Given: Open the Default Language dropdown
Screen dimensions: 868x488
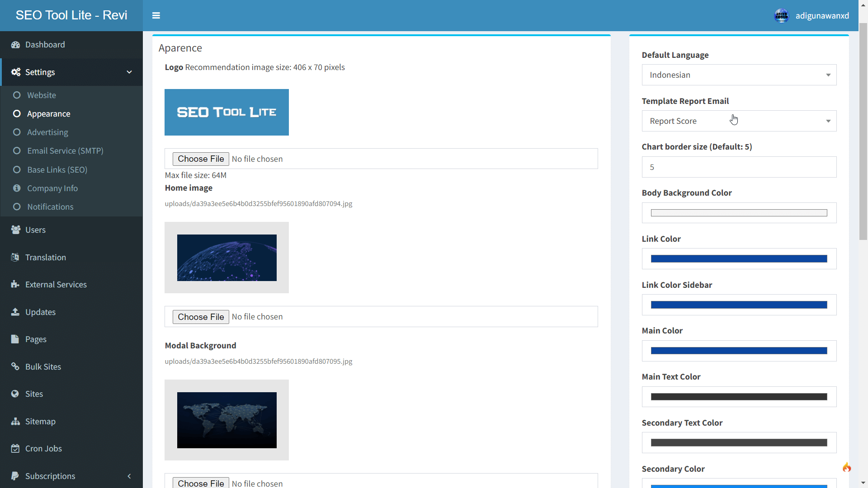Looking at the screenshot, I should [x=739, y=75].
